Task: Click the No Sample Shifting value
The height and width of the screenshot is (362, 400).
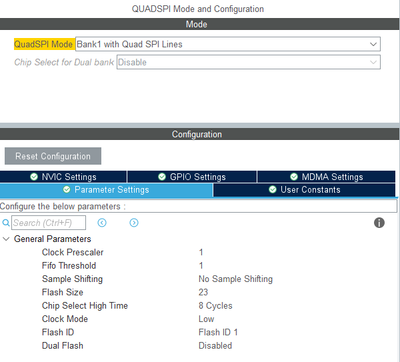Action: pyautogui.click(x=236, y=279)
